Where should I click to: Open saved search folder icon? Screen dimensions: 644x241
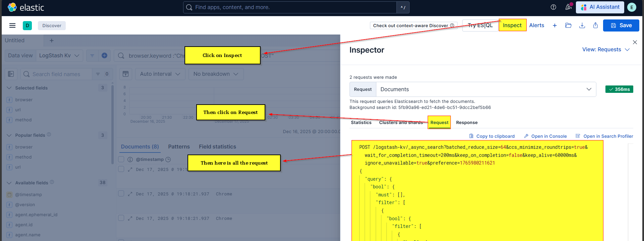tap(568, 25)
